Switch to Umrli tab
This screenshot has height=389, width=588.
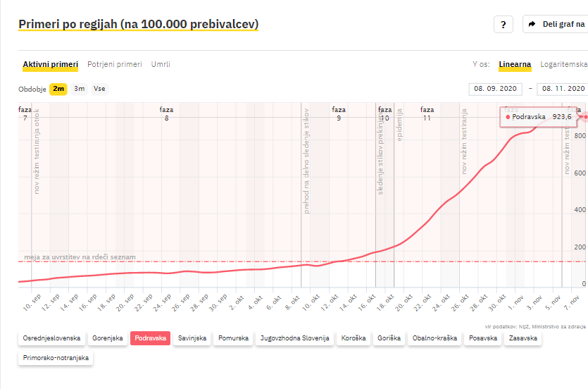click(161, 65)
